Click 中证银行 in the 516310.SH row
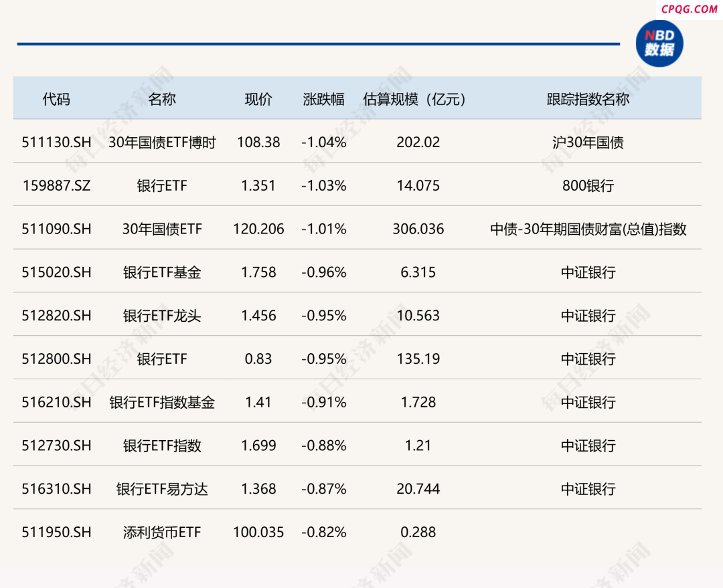The width and height of the screenshot is (723, 588). click(588, 489)
